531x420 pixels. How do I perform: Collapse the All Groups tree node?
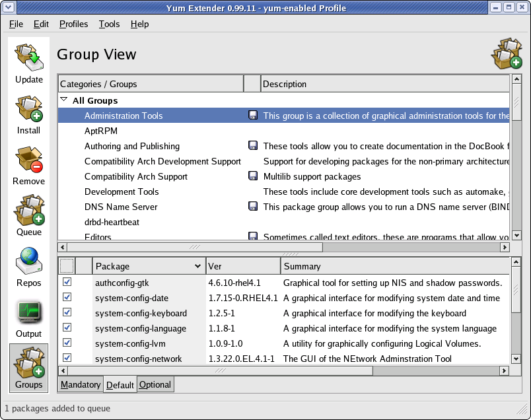[64, 100]
